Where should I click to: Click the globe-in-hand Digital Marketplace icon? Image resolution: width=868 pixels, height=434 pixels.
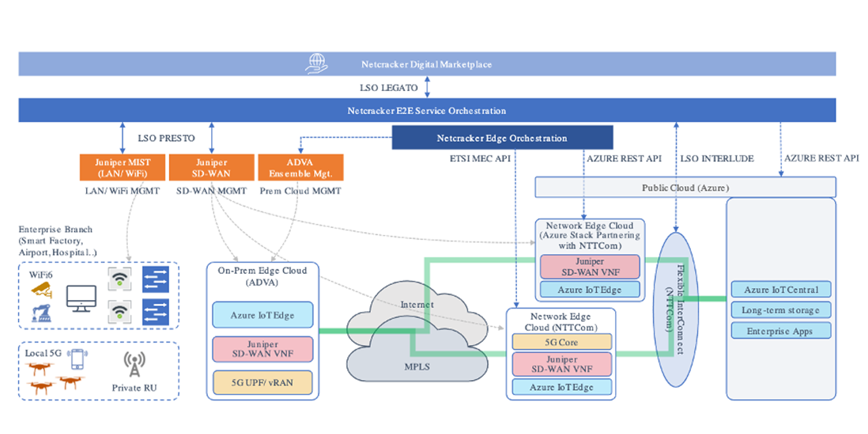click(x=316, y=64)
